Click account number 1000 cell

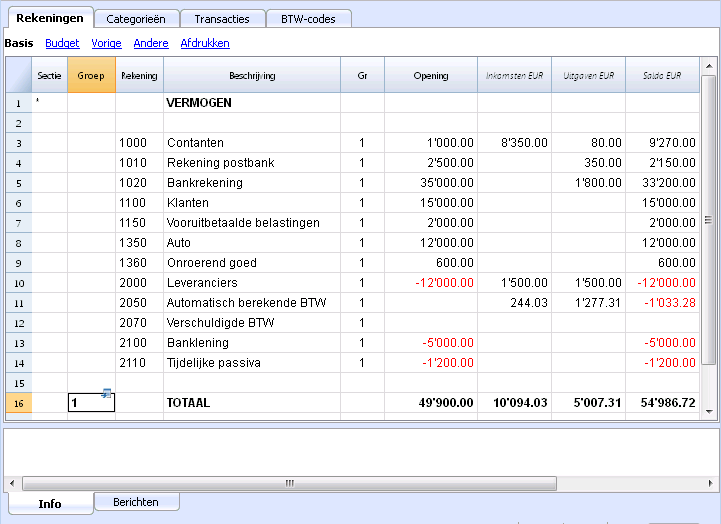(139, 143)
